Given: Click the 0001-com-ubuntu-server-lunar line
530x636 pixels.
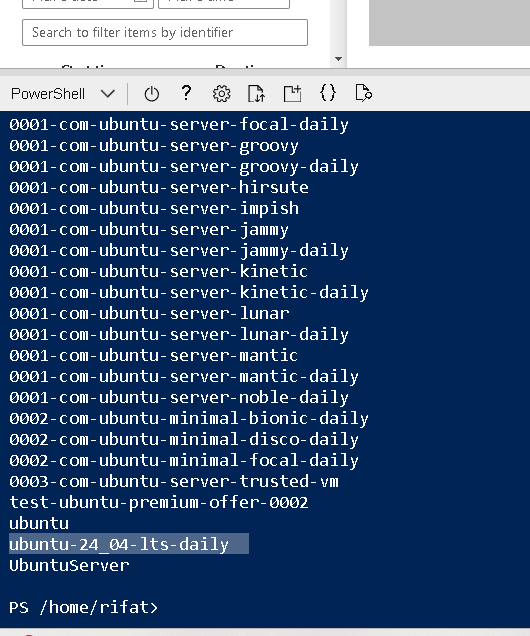Looking at the screenshot, I should click(x=149, y=313).
